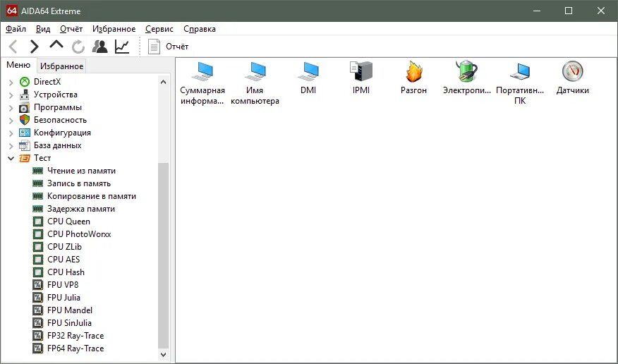The height and width of the screenshot is (364, 618).
Task: Click the user profile toolbar icon
Action: (x=99, y=47)
